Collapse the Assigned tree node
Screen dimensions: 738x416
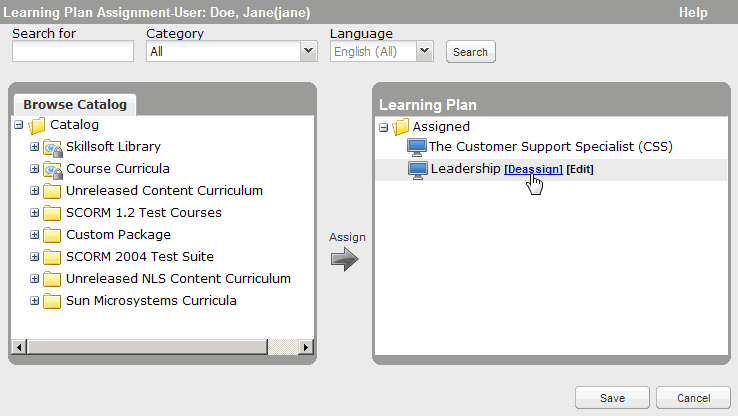(x=384, y=127)
